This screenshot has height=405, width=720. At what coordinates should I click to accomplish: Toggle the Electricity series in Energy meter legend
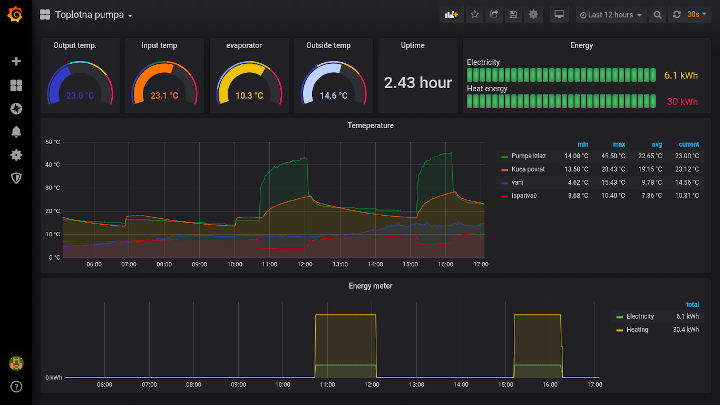coord(640,316)
